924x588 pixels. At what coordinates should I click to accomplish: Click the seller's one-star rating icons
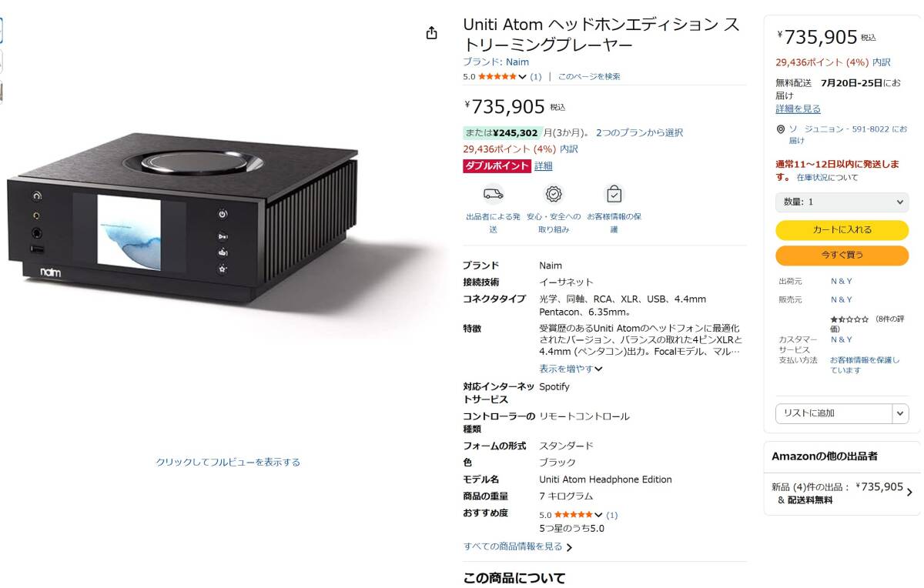point(849,319)
